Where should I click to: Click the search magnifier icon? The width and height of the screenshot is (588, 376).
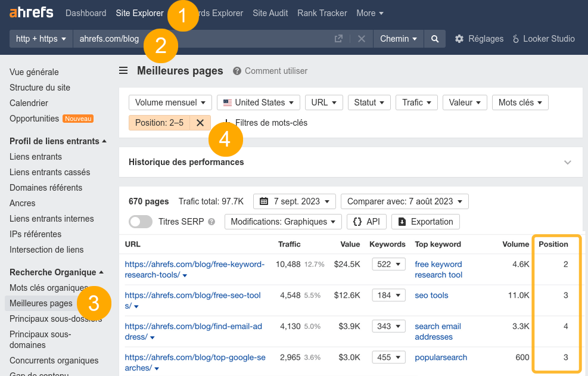point(434,38)
